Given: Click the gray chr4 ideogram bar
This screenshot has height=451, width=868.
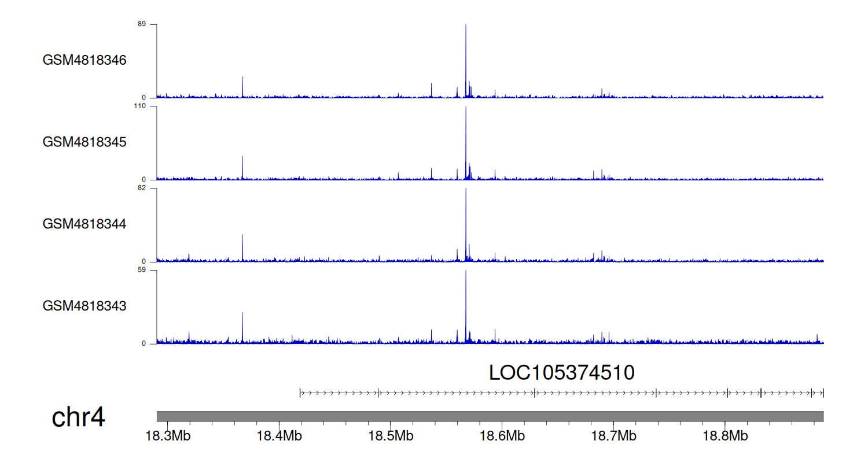Looking at the screenshot, I should pyautogui.click(x=490, y=416).
